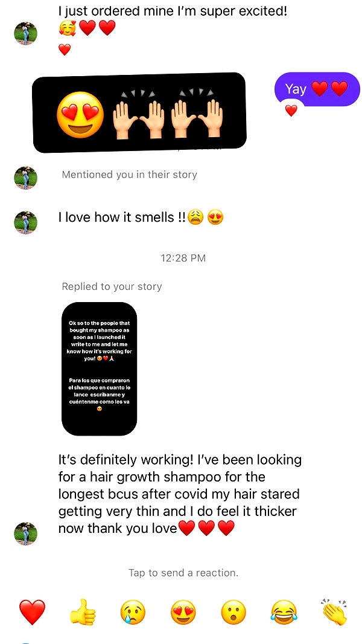Tap heart reaction under ordered message

tap(65, 50)
